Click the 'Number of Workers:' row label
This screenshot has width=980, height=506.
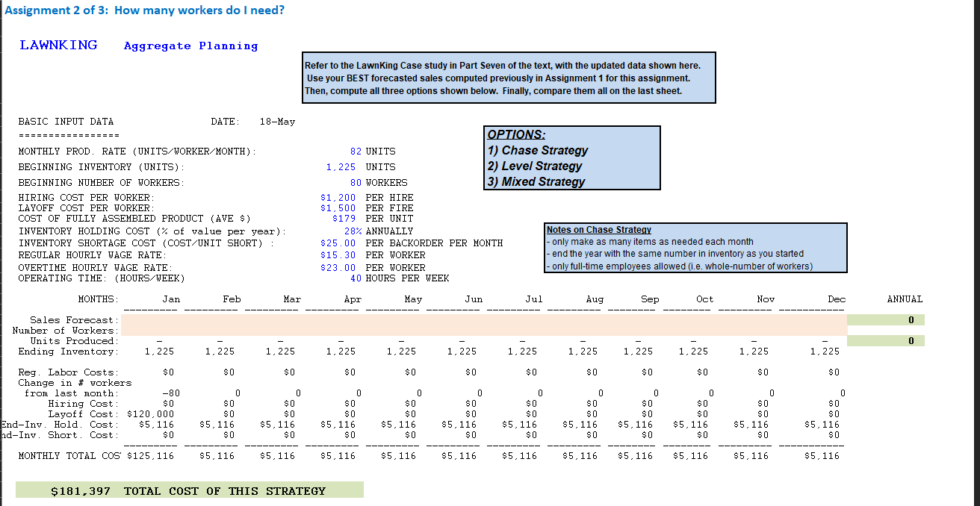64,331
